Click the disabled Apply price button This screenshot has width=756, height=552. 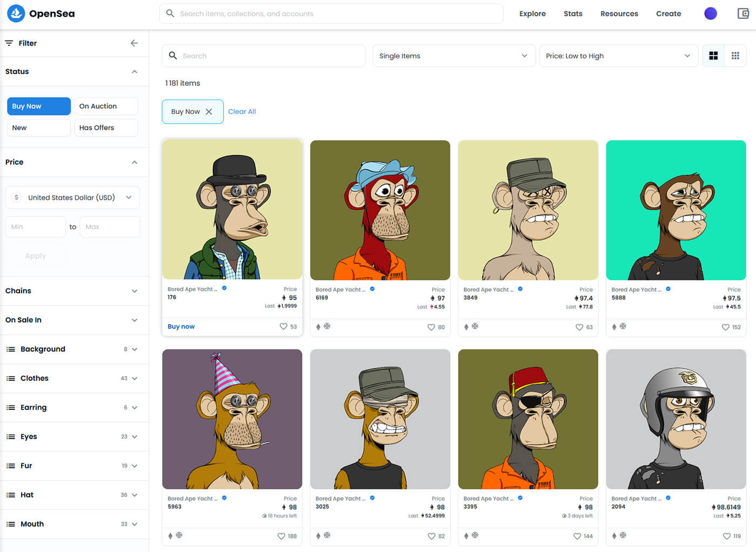tap(36, 256)
